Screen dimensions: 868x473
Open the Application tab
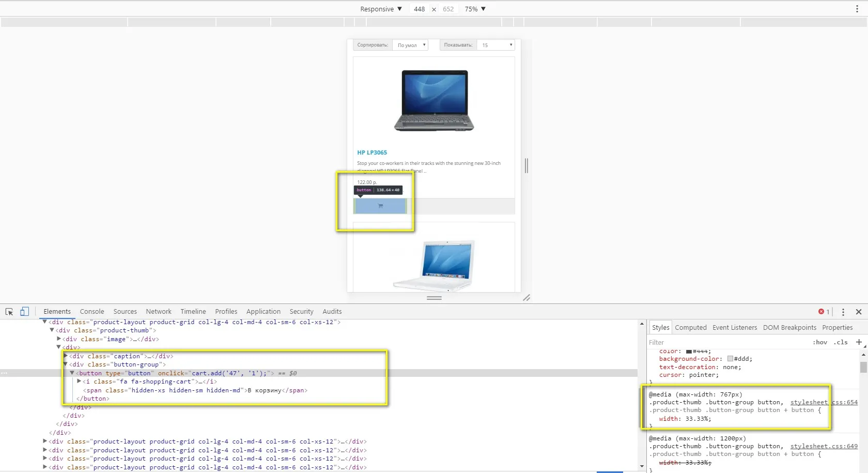pos(263,312)
